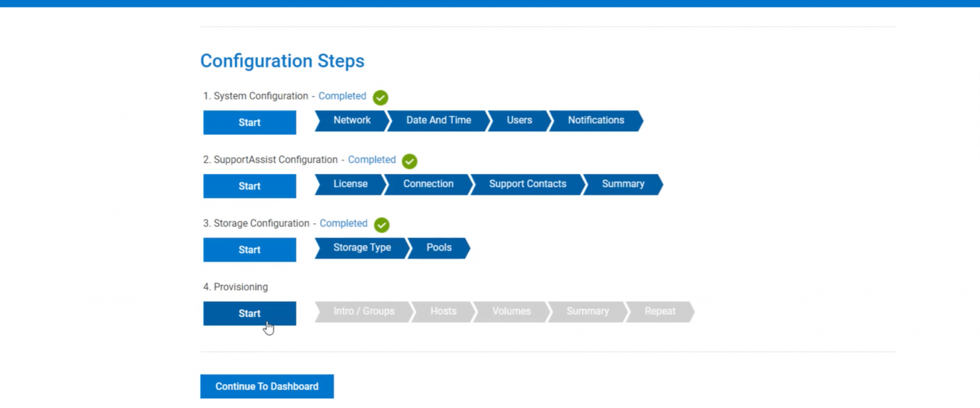Go to the Notifications step
Image resolution: width=980 pixels, height=408 pixels.
coord(596,120)
